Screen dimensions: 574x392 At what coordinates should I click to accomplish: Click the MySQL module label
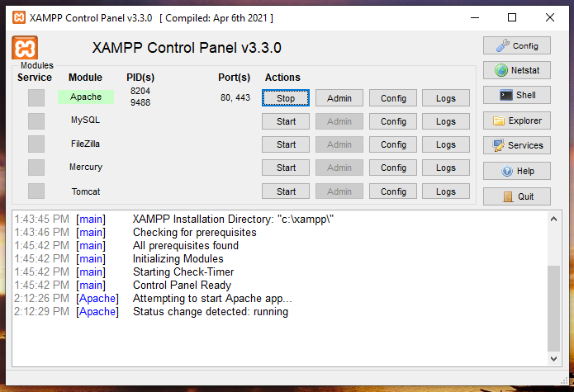(x=85, y=120)
